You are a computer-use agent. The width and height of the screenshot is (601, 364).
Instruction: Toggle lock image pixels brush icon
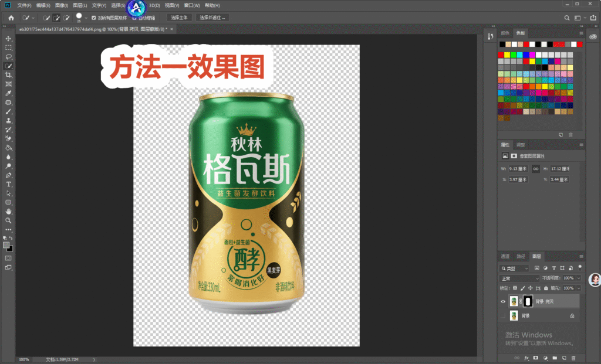[522, 288]
